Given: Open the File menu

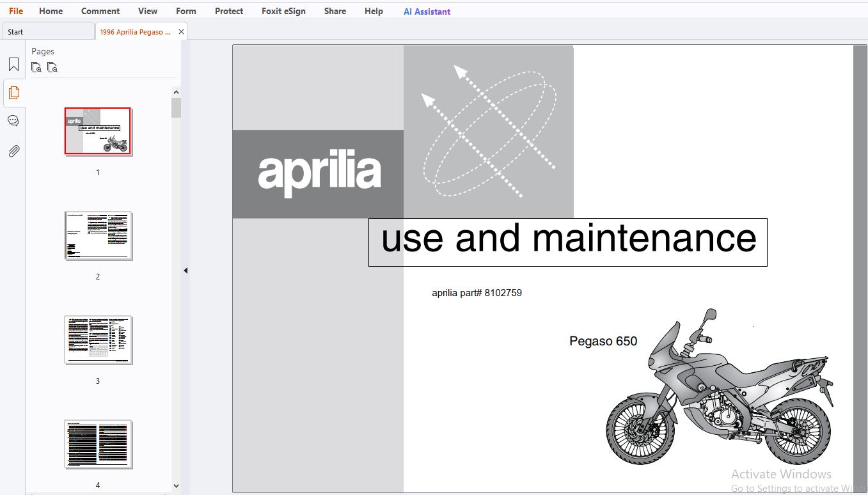Looking at the screenshot, I should click(x=16, y=11).
